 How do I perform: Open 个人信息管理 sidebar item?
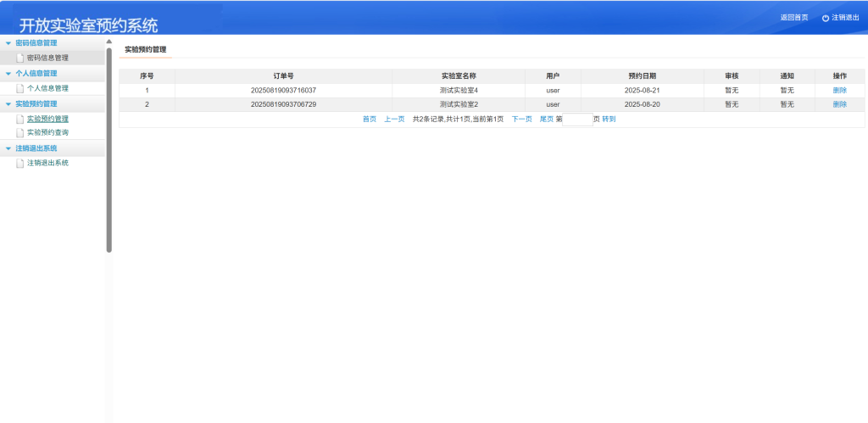(x=47, y=88)
